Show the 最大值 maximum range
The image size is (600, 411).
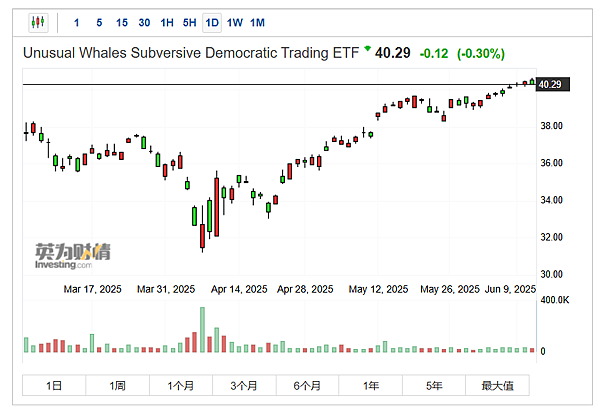point(497,386)
